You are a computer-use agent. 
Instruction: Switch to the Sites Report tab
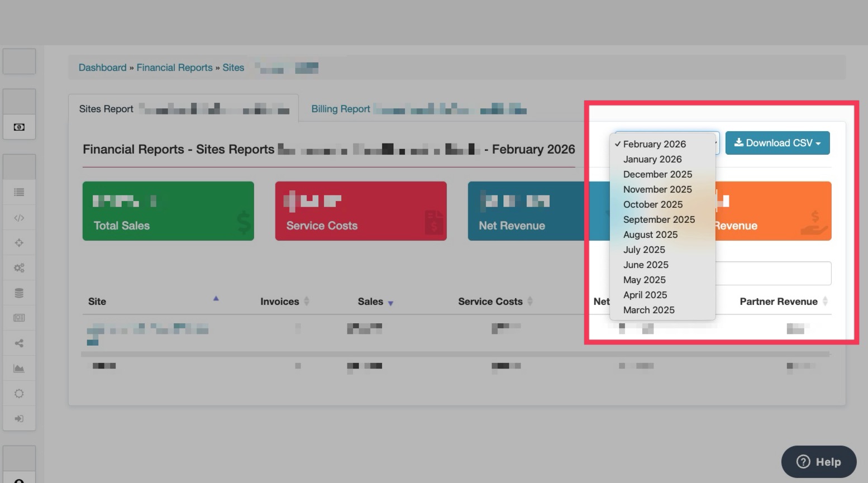(183, 108)
